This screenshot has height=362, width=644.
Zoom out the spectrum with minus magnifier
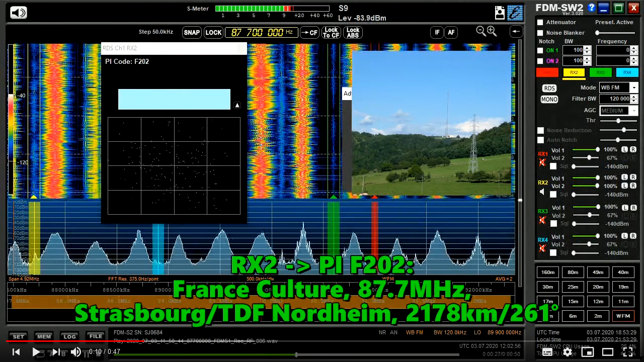pyautogui.click(x=481, y=31)
